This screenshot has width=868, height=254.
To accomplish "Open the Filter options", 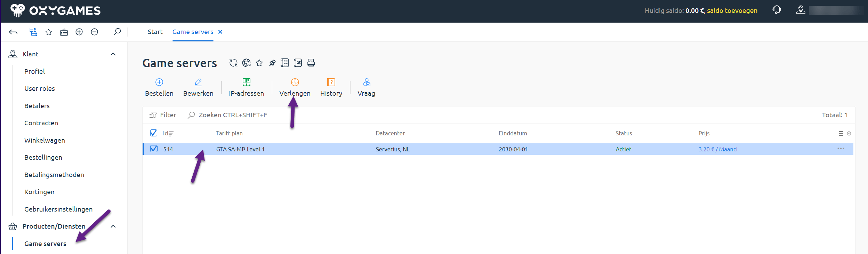I will (163, 115).
